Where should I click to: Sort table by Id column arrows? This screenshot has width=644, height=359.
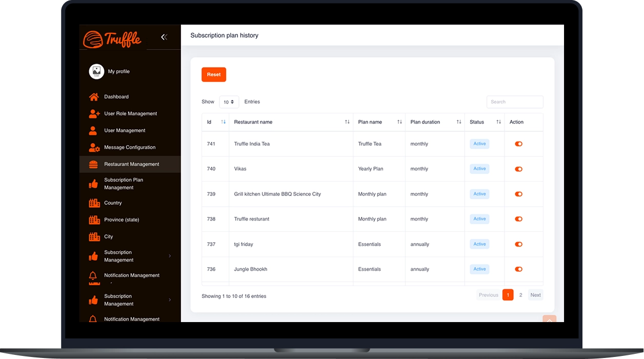point(223,122)
